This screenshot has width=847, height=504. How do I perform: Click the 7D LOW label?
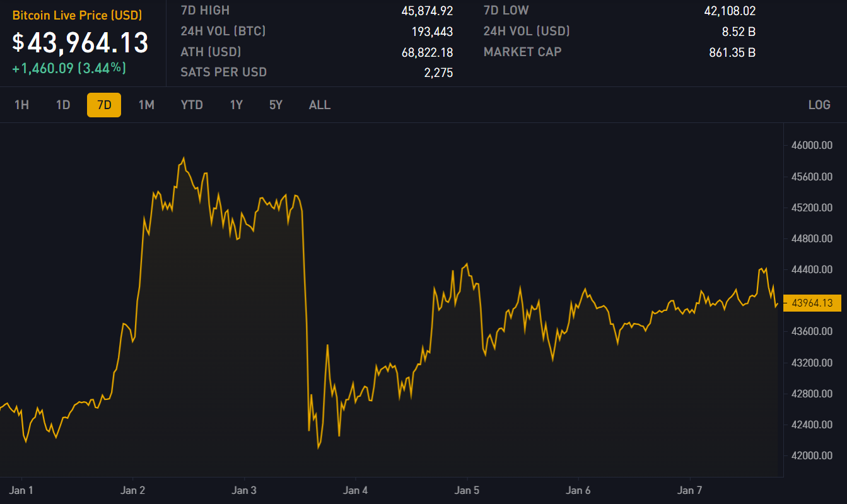[506, 11]
